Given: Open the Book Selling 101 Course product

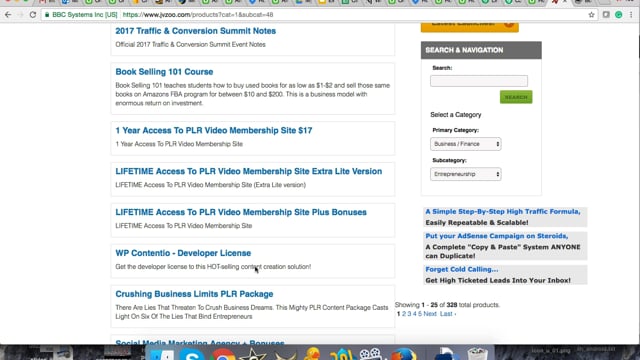Looking at the screenshot, I should tap(164, 72).
